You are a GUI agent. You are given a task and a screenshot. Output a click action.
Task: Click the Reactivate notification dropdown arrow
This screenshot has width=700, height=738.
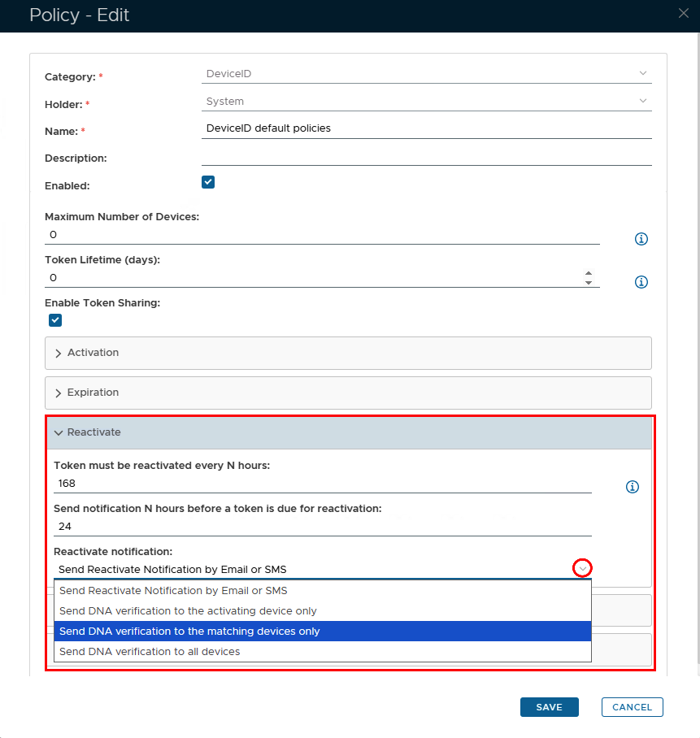pyautogui.click(x=582, y=569)
